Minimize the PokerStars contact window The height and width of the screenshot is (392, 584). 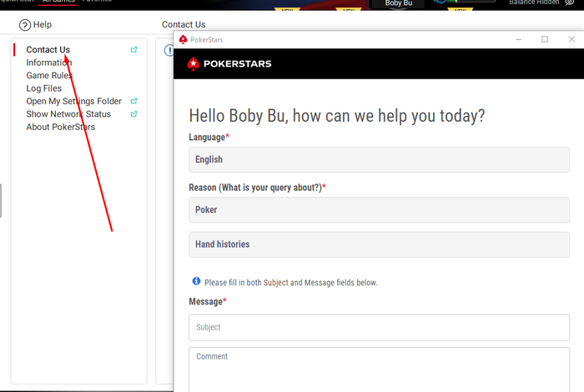click(518, 39)
